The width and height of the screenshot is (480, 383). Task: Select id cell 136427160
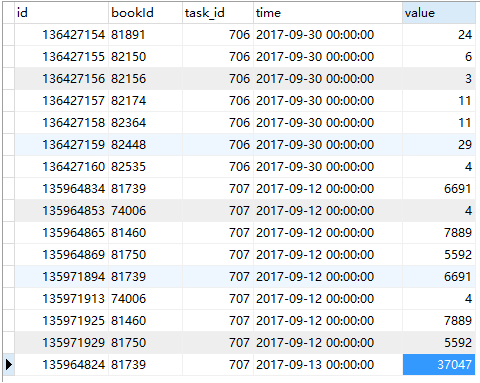coord(61,167)
